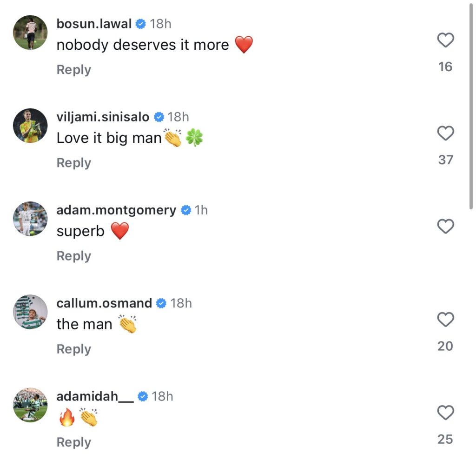Viewport: 476px width, 461px height.
Task: Like viljami.sinisalo's comment with the heart
Action: 445,134
